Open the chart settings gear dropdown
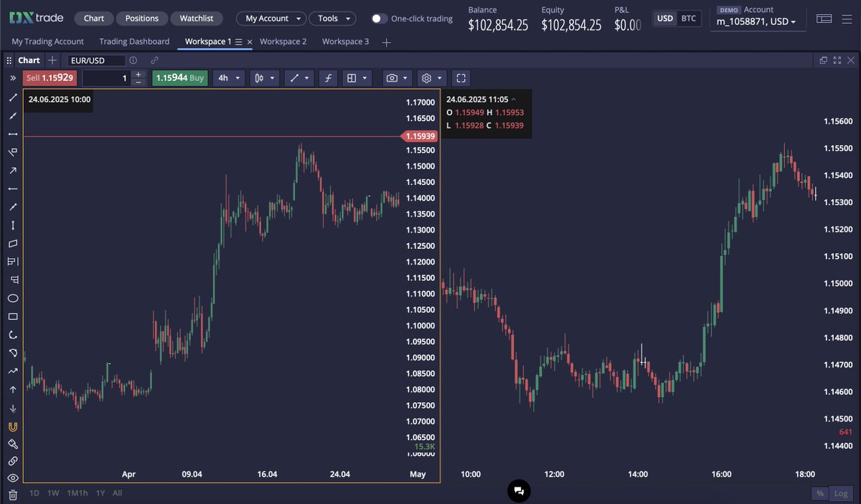 (432, 78)
